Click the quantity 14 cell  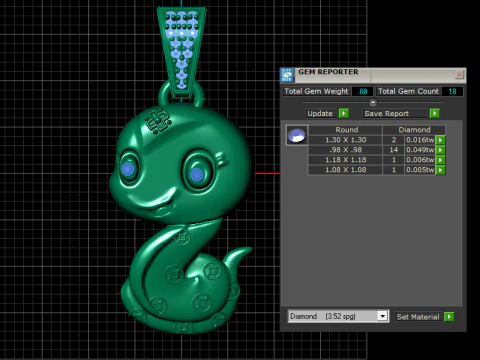click(394, 150)
